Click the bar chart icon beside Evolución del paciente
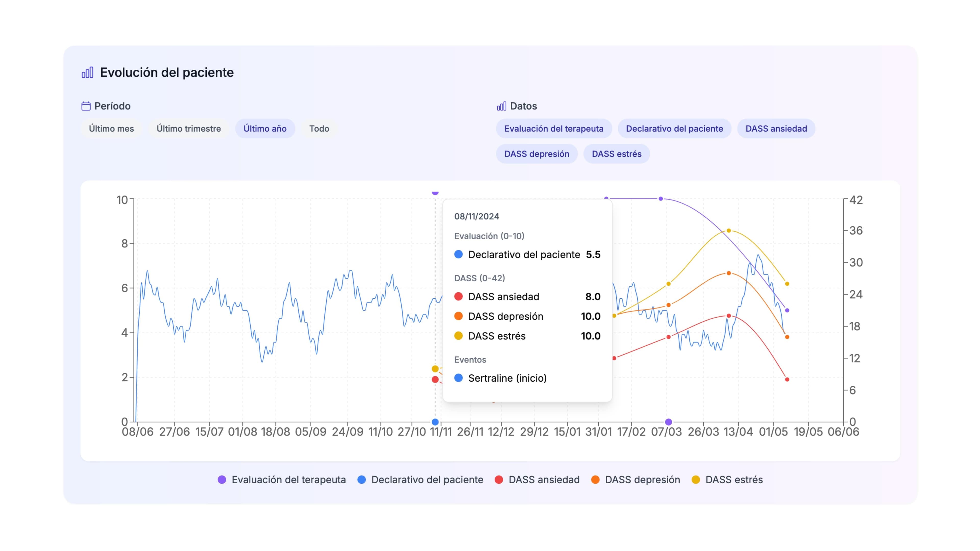The image size is (980, 551). pyautogui.click(x=88, y=72)
